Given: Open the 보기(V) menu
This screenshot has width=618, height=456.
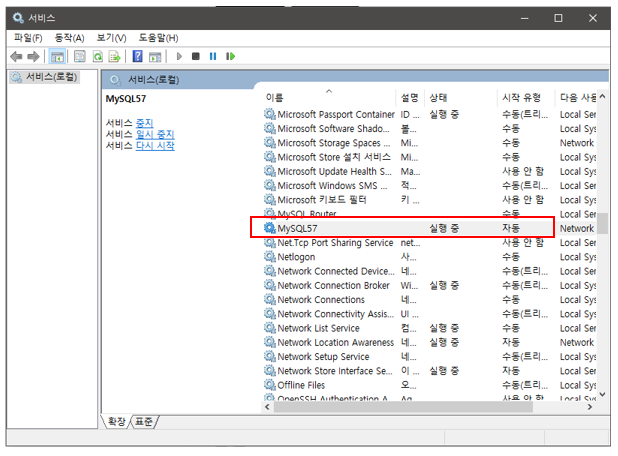Looking at the screenshot, I should coord(112,38).
